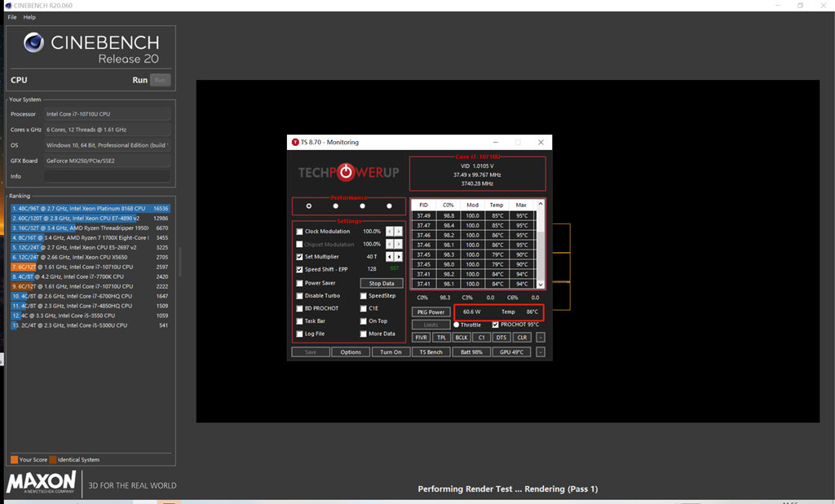Click the C1 button
Screen dimensions: 835x504
(x=481, y=338)
